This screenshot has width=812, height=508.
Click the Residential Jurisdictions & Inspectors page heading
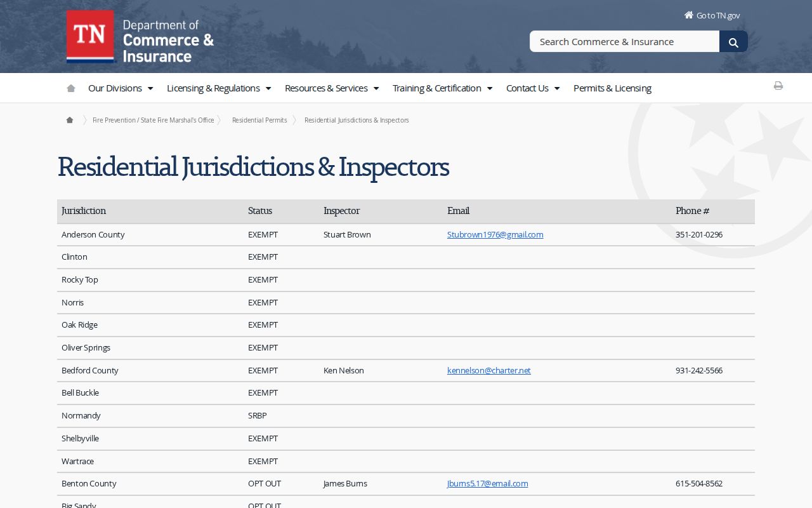(x=253, y=167)
